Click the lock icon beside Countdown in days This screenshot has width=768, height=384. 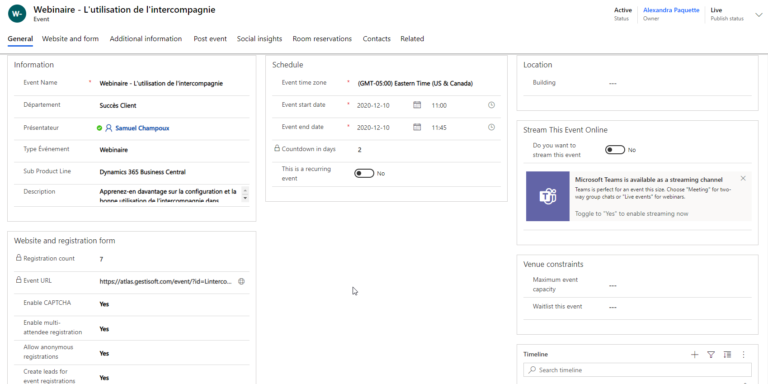coord(277,148)
